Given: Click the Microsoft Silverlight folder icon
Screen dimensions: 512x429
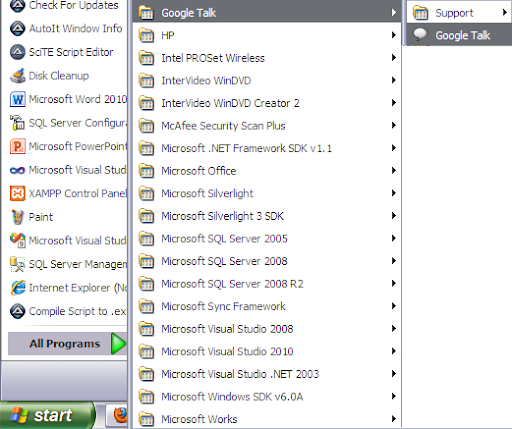Looking at the screenshot, I should (x=146, y=193).
